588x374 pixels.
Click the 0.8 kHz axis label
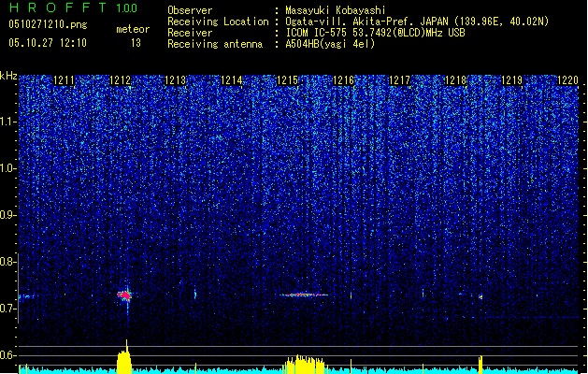pyautogui.click(x=8, y=262)
